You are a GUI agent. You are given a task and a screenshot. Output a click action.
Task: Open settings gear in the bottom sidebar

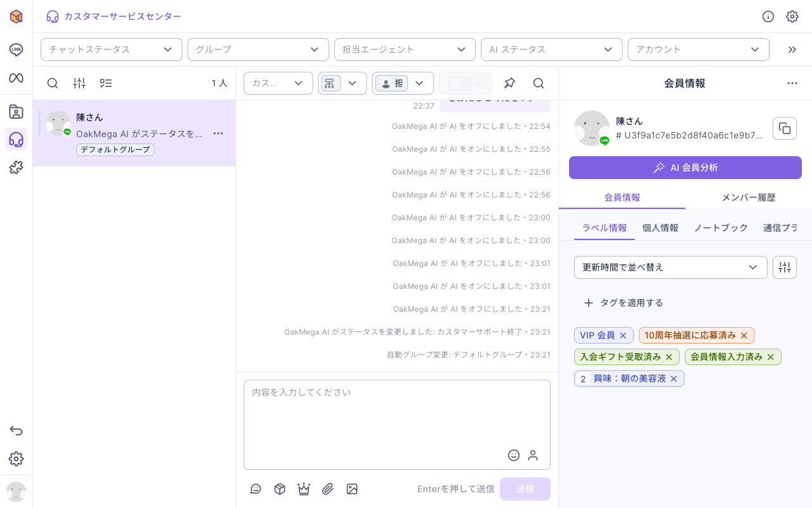tap(16, 459)
